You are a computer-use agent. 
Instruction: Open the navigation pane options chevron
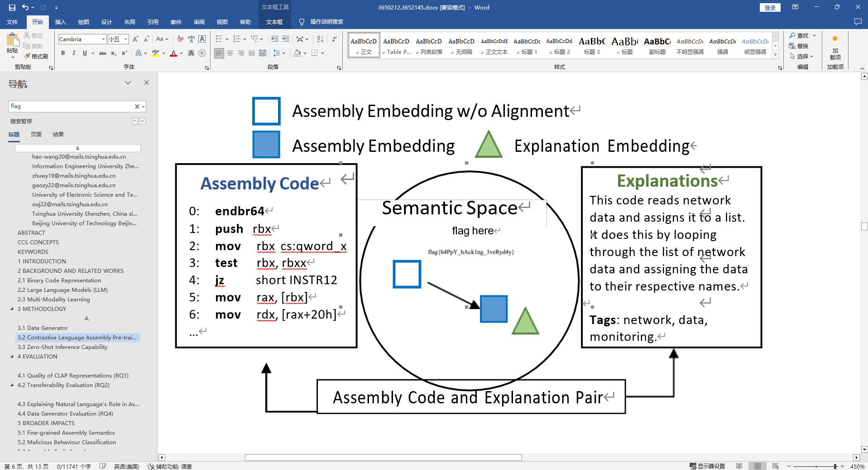128,82
